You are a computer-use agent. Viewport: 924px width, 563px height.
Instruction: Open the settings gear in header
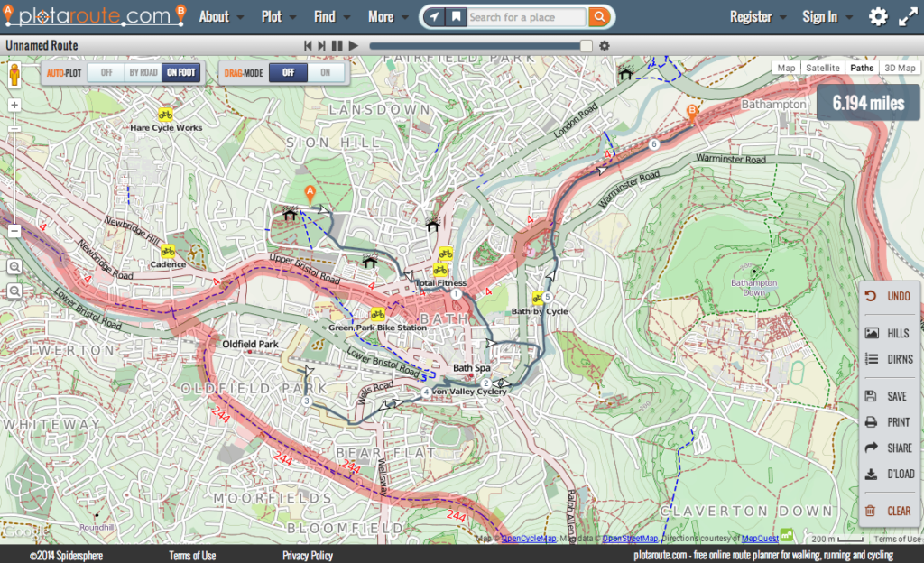point(877,16)
